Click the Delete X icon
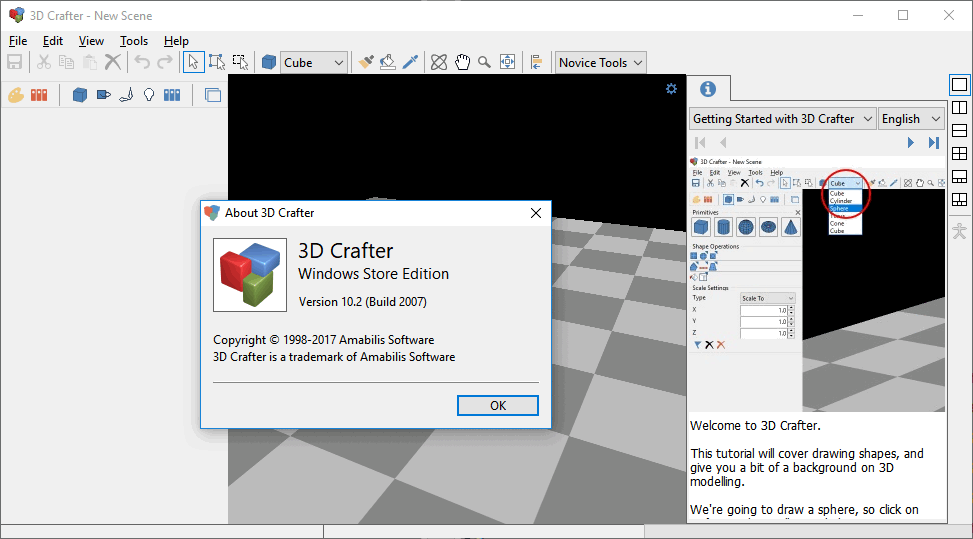973x539 pixels. pos(113,62)
